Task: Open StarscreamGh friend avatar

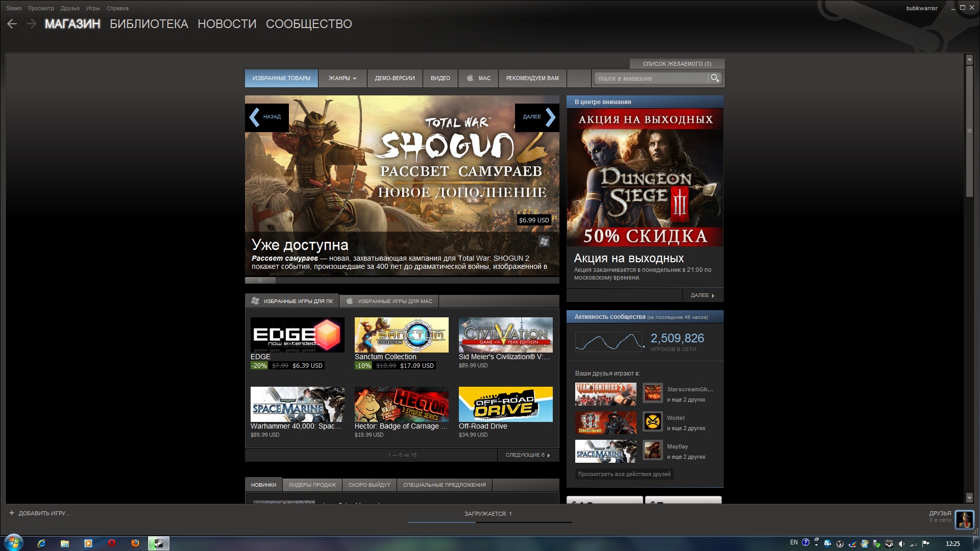Action: pyautogui.click(x=652, y=393)
